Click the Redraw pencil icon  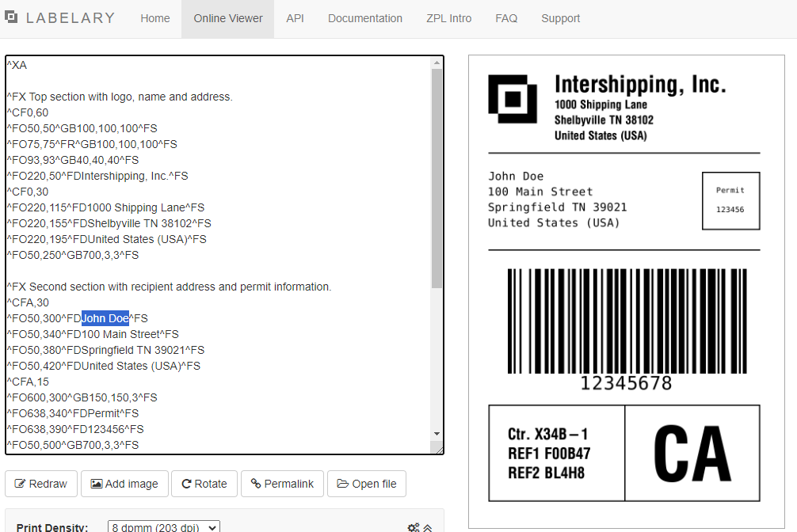20,484
